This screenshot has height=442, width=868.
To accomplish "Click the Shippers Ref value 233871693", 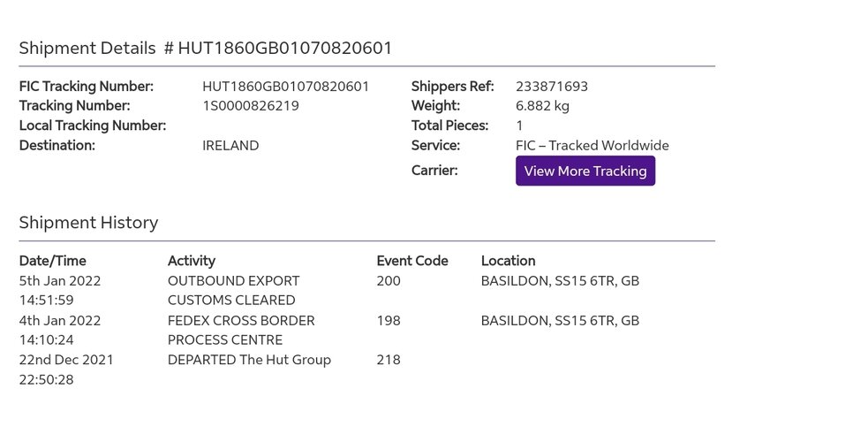I will coord(552,87).
